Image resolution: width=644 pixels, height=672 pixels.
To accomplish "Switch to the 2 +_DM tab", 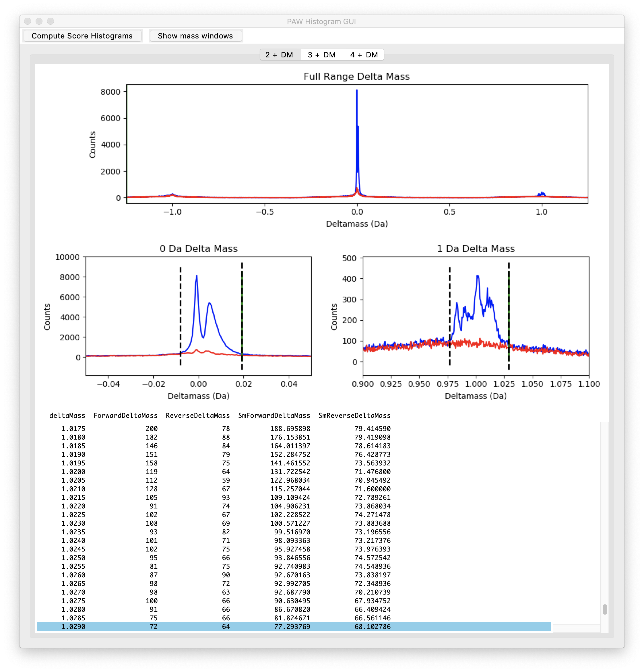I will tap(280, 55).
